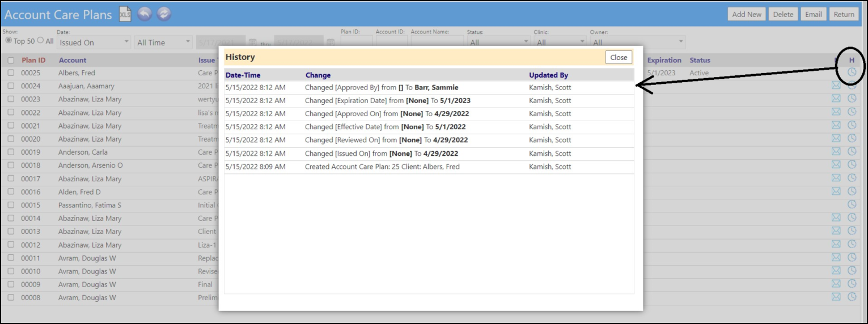Click account name Passantino, Fatima S

(90, 205)
